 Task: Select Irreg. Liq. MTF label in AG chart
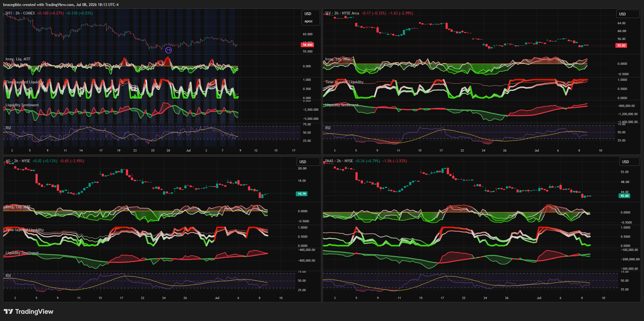pos(18,207)
